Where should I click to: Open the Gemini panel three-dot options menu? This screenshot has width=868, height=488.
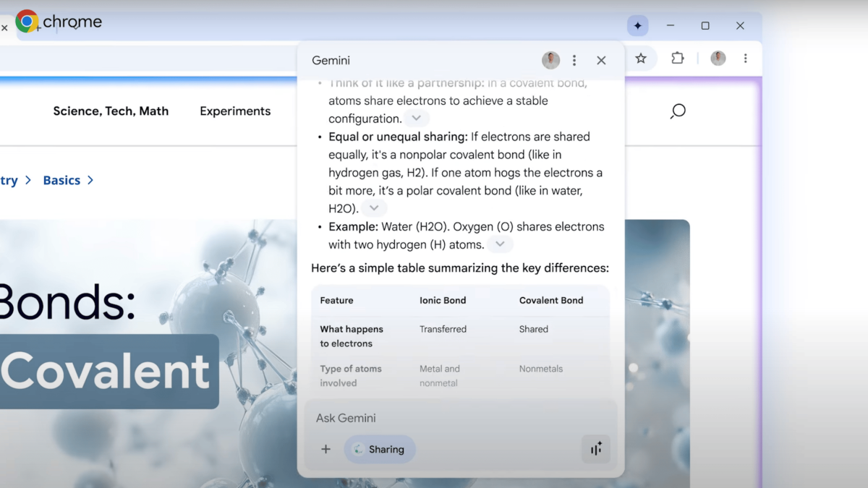[574, 61]
